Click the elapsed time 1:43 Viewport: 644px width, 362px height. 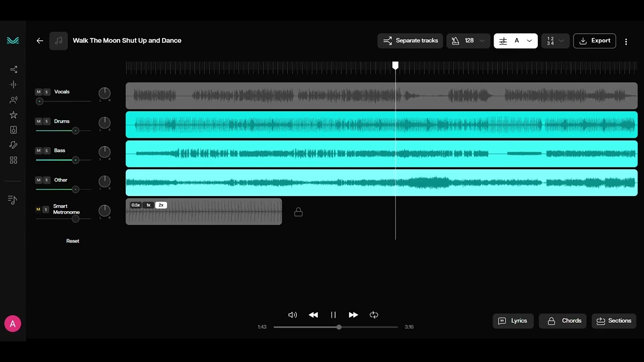point(262,327)
